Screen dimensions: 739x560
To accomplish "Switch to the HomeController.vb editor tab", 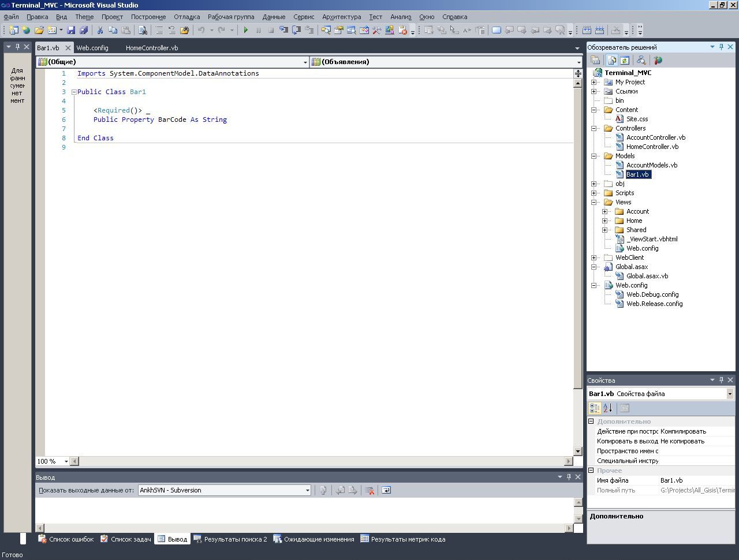I will click(x=152, y=48).
